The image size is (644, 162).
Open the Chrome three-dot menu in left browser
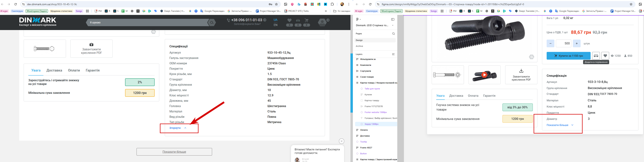coord(349,4)
